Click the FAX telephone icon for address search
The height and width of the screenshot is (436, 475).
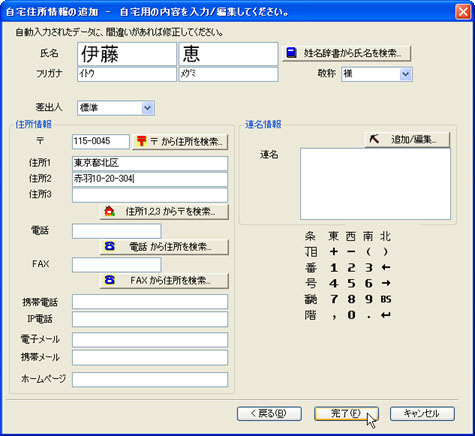tap(110, 280)
